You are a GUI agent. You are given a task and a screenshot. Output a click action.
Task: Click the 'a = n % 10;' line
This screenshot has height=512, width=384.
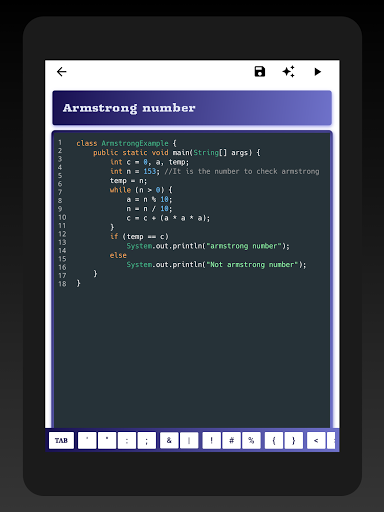point(149,199)
